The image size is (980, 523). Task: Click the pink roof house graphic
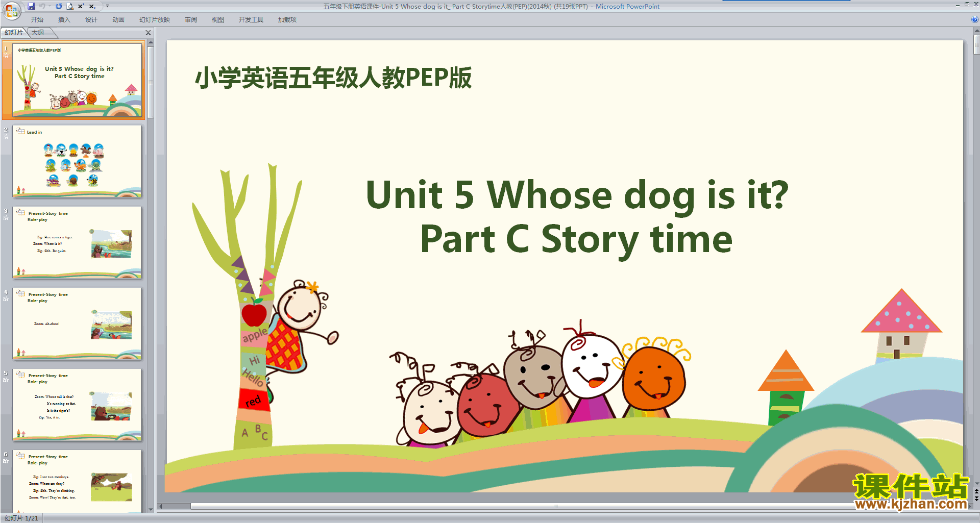coord(901,324)
